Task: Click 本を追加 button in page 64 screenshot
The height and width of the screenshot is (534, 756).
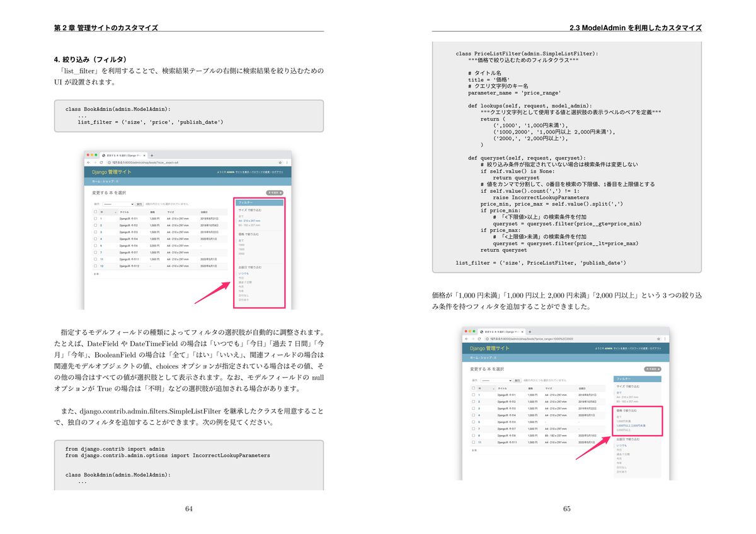Action: pos(275,193)
